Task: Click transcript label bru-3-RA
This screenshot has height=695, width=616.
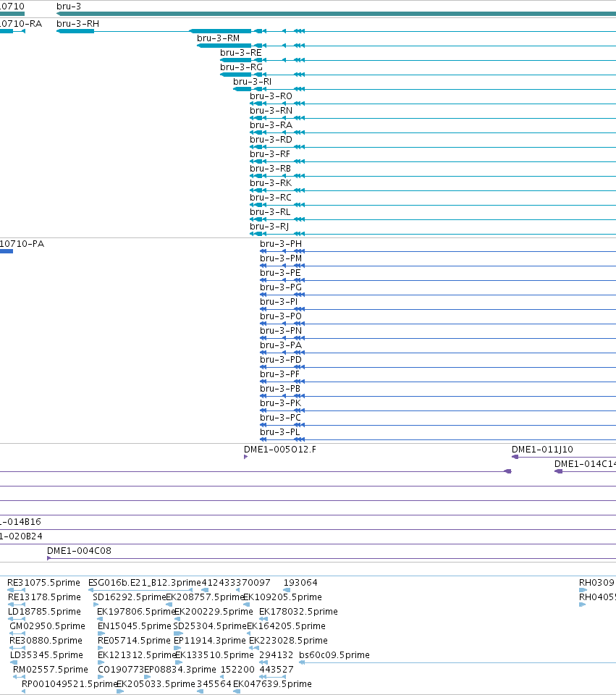Action: pos(271,125)
